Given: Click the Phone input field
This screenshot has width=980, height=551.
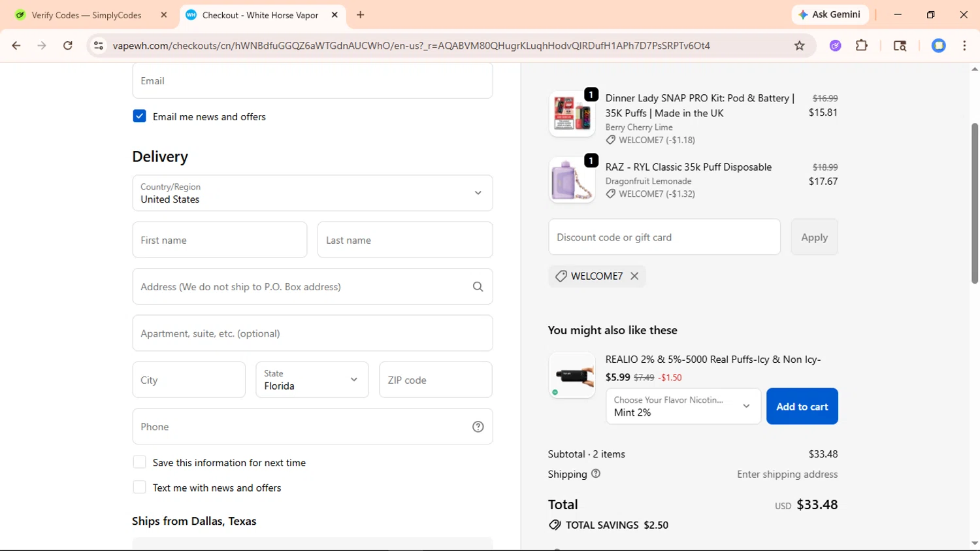Looking at the screenshot, I should click(312, 426).
